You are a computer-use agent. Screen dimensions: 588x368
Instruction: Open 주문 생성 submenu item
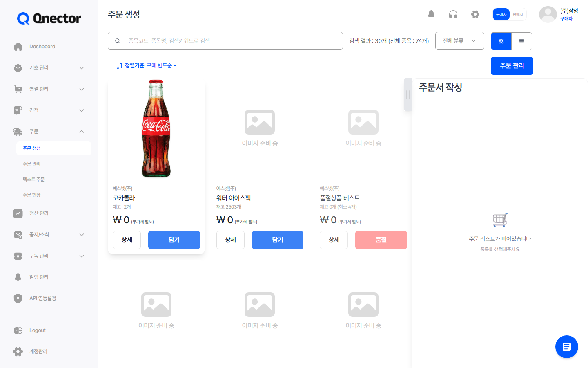point(54,148)
